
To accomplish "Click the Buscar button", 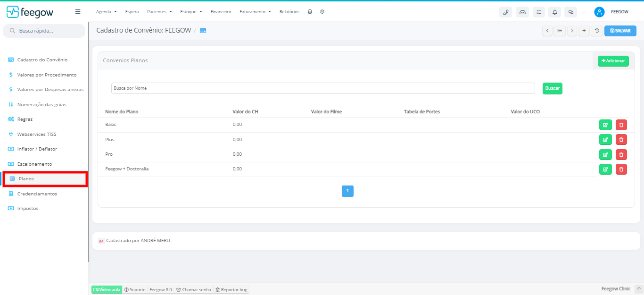I will click(x=552, y=88).
